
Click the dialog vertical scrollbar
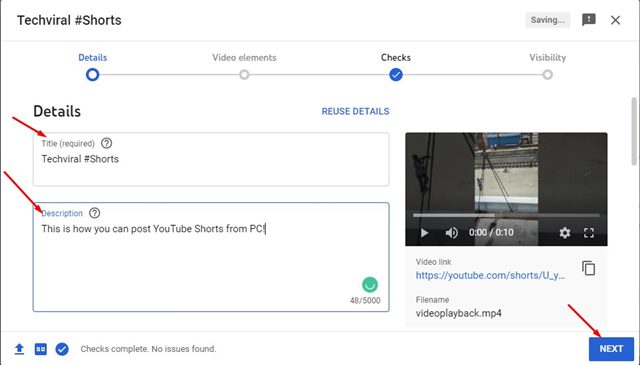point(634,131)
